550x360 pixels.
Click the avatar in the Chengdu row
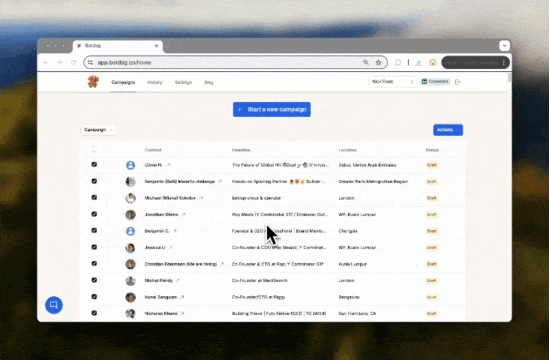coord(130,231)
